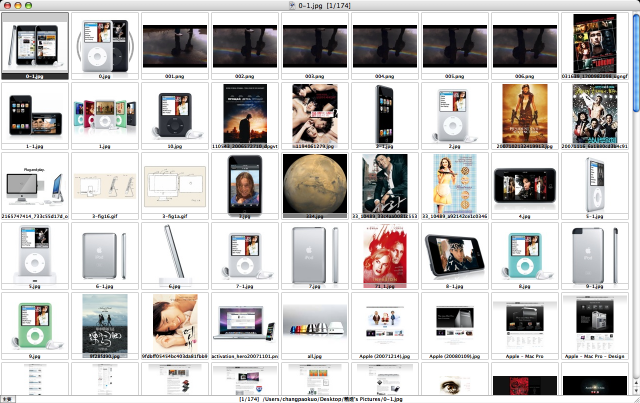Click the blue vertical scrollbar thumb
The image size is (640, 403).
pyautogui.click(x=636, y=62)
